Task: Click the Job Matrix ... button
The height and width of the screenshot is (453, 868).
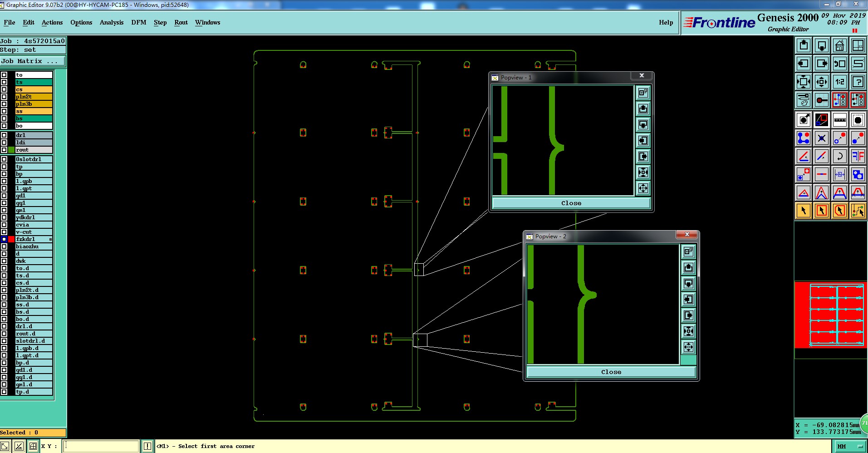Action: (x=33, y=61)
